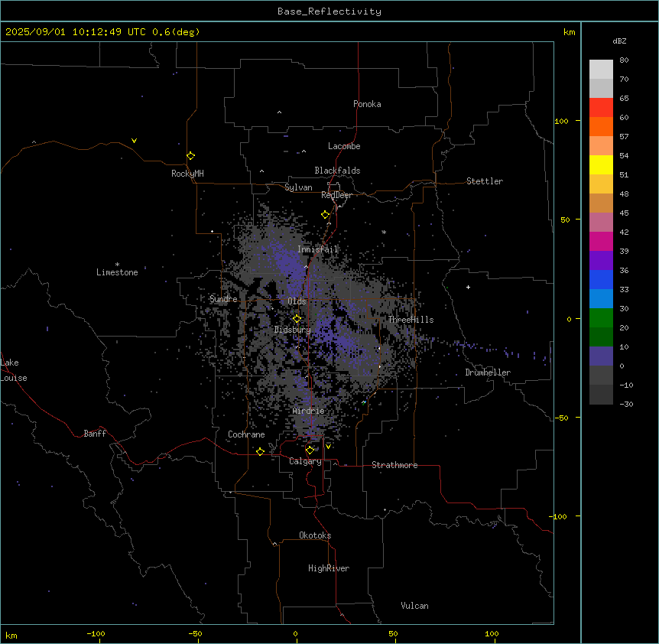
Task: Click the green marker east of Airdrie
Action: [x=364, y=402]
